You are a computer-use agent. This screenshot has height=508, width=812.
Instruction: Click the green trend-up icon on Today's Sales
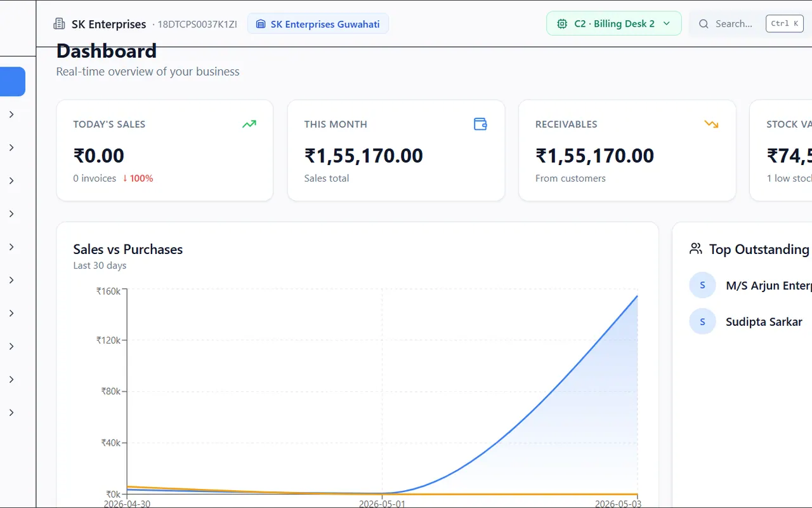tap(249, 124)
